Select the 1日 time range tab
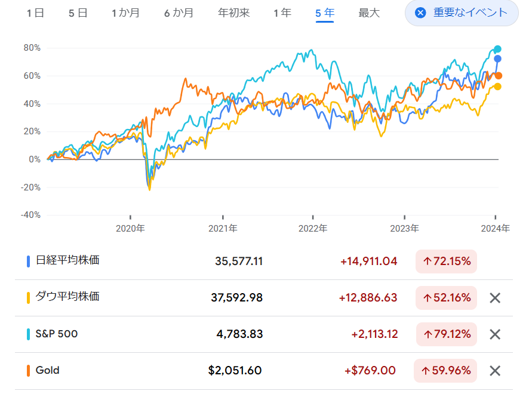The image size is (532, 397). [x=35, y=13]
